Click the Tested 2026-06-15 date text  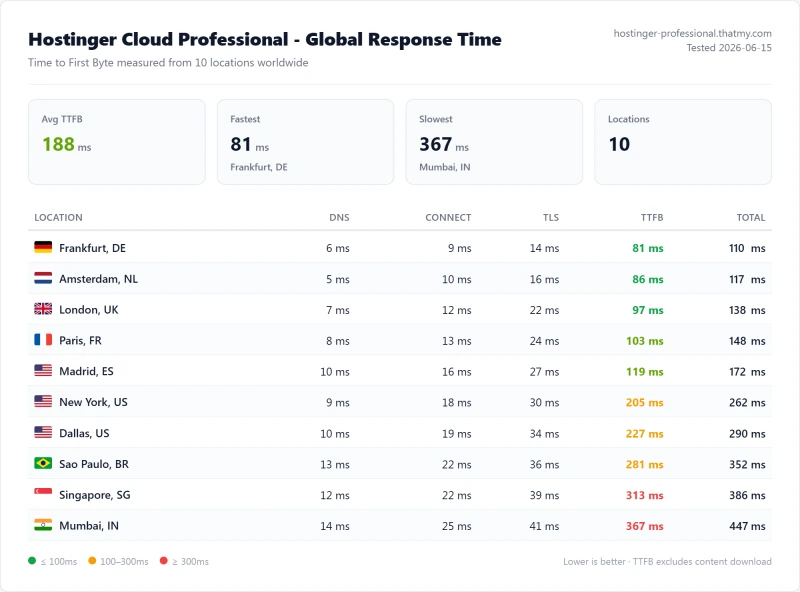[x=729, y=47]
